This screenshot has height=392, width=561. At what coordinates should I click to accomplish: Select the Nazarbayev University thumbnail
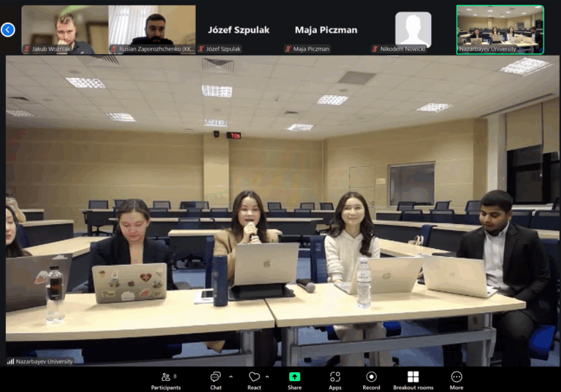(x=500, y=26)
